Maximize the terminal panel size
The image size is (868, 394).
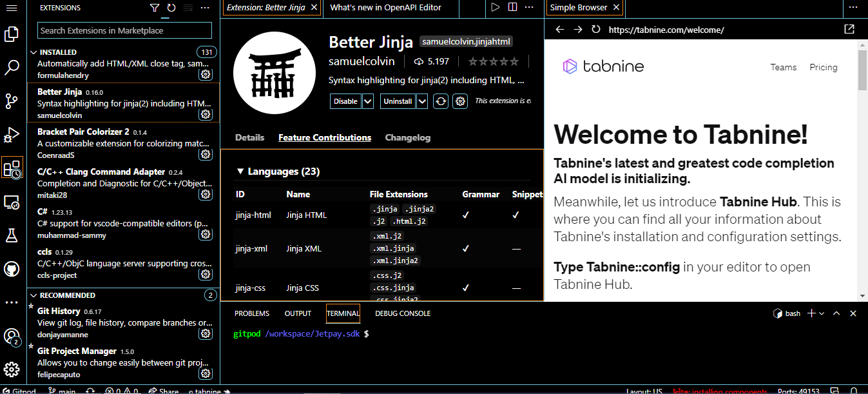coord(836,313)
